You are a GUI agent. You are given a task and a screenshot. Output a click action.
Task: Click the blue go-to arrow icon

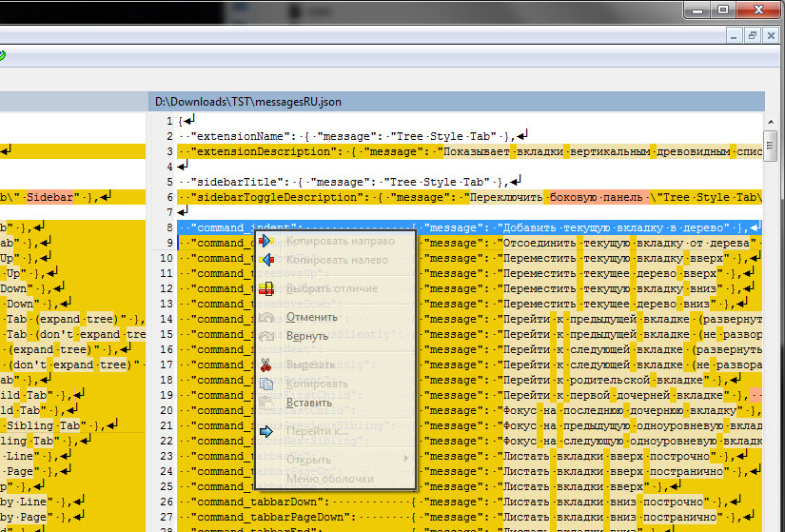tap(265, 431)
